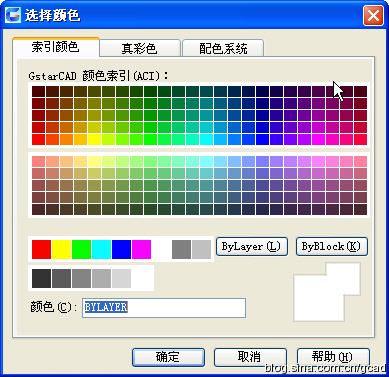Close the 选择颜色 dialog
The width and height of the screenshot is (389, 377).
coord(373,16)
